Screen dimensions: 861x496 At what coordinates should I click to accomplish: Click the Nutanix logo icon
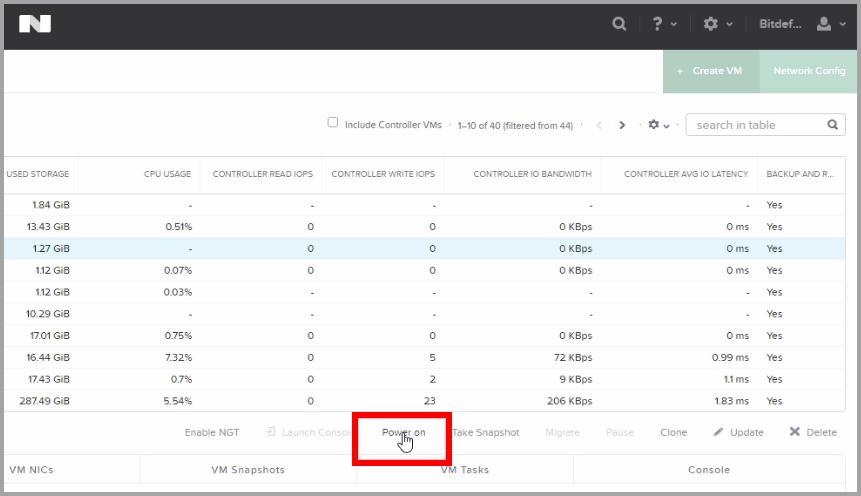tap(35, 24)
